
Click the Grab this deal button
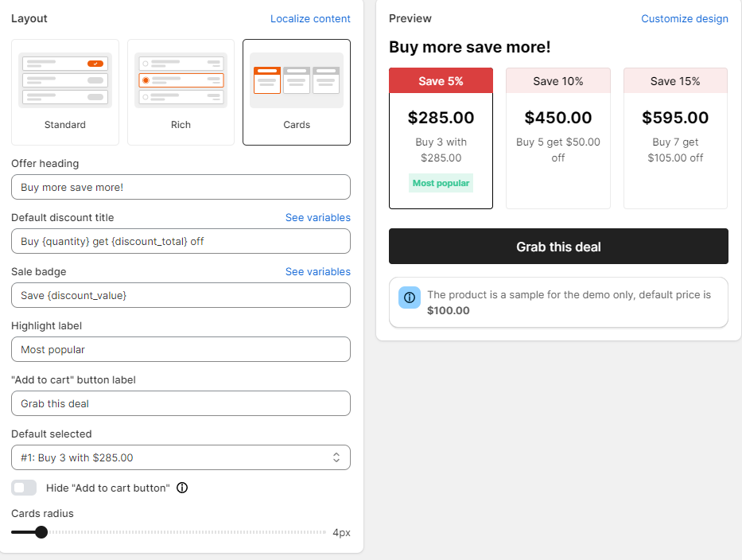click(x=558, y=246)
